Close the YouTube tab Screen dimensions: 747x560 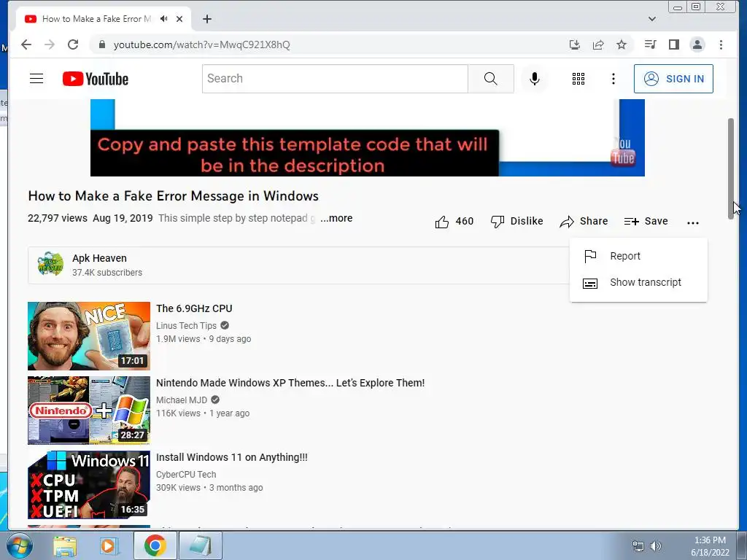179,19
